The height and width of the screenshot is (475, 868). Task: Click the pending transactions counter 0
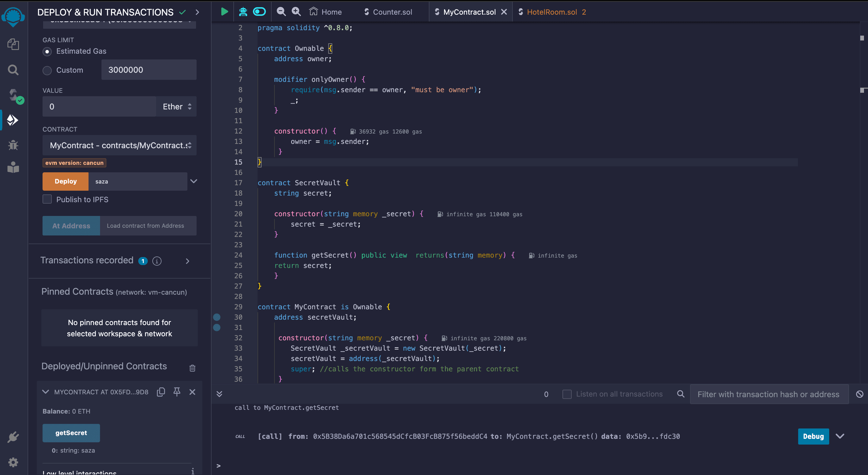546,394
